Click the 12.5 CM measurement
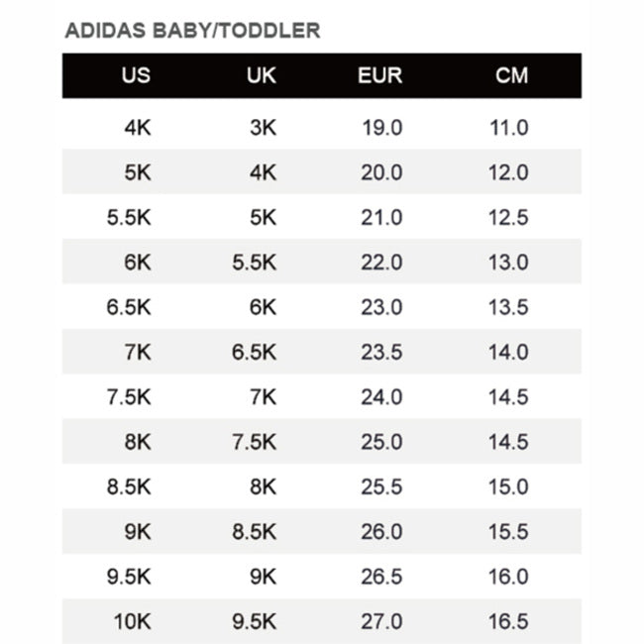The height and width of the screenshot is (644, 644). coord(508,218)
